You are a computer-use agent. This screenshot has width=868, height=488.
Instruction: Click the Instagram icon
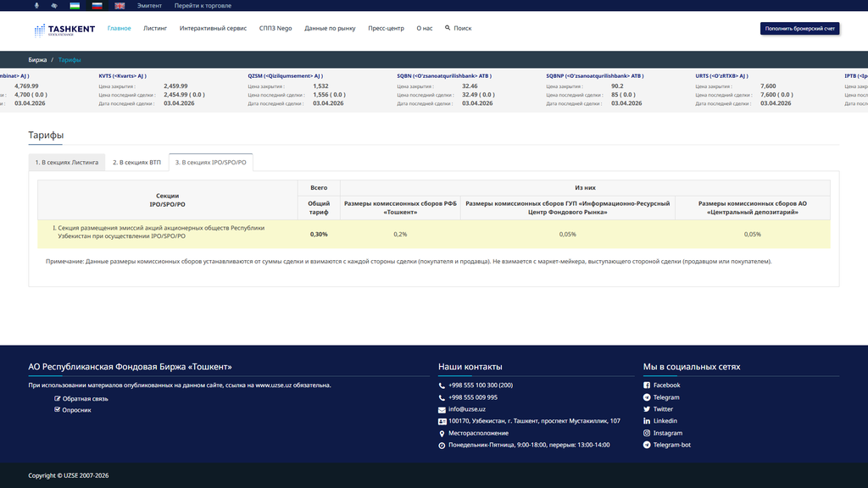coord(647,433)
